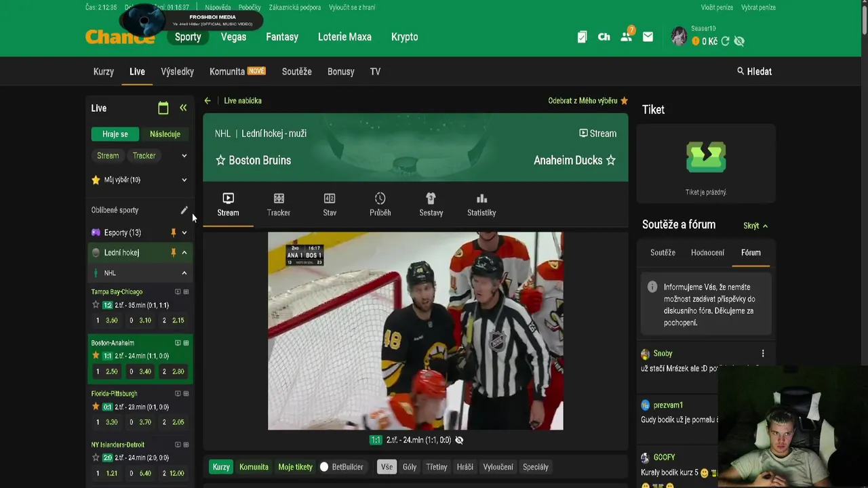Edit favourite sports with pencil icon
868x488 pixels.
pyautogui.click(x=184, y=210)
